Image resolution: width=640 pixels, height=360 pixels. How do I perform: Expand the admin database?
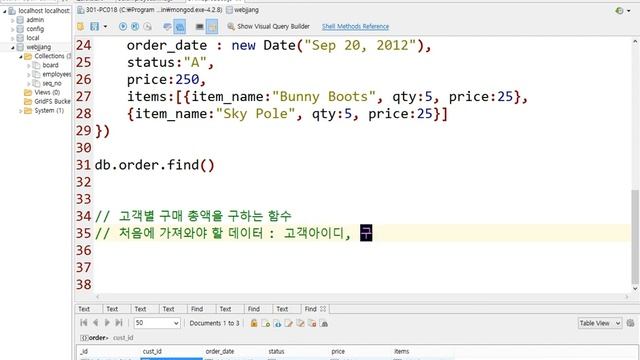coord(13,20)
